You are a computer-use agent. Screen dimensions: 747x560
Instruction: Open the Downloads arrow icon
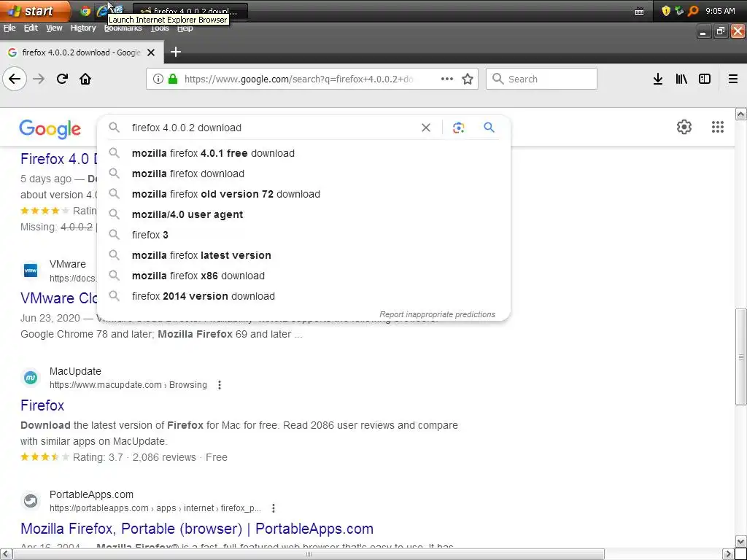click(658, 79)
